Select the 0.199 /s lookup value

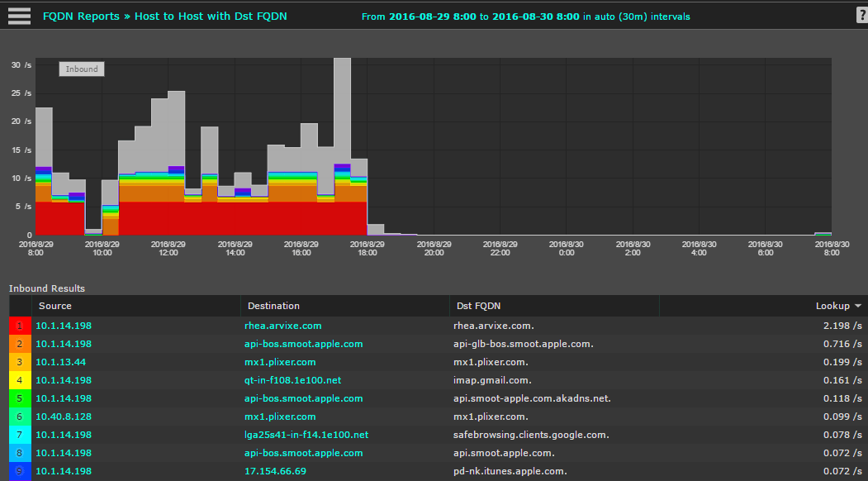pos(843,363)
